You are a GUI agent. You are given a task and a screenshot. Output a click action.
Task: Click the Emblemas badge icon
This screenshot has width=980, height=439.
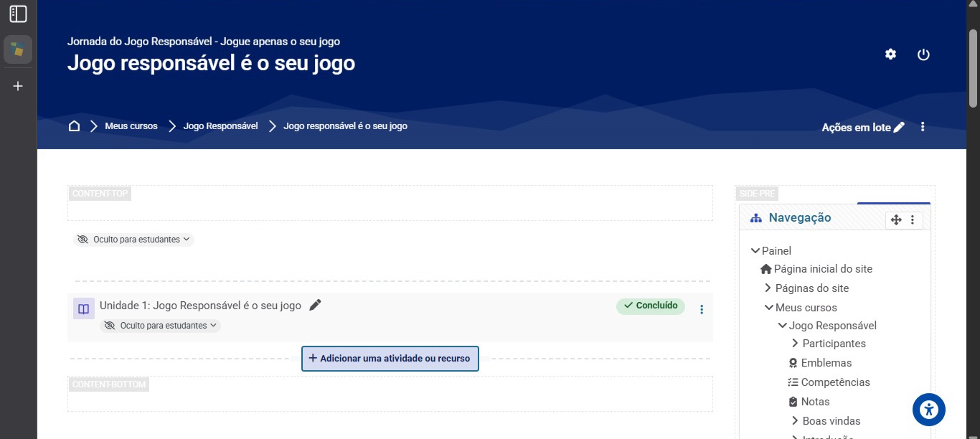click(793, 363)
